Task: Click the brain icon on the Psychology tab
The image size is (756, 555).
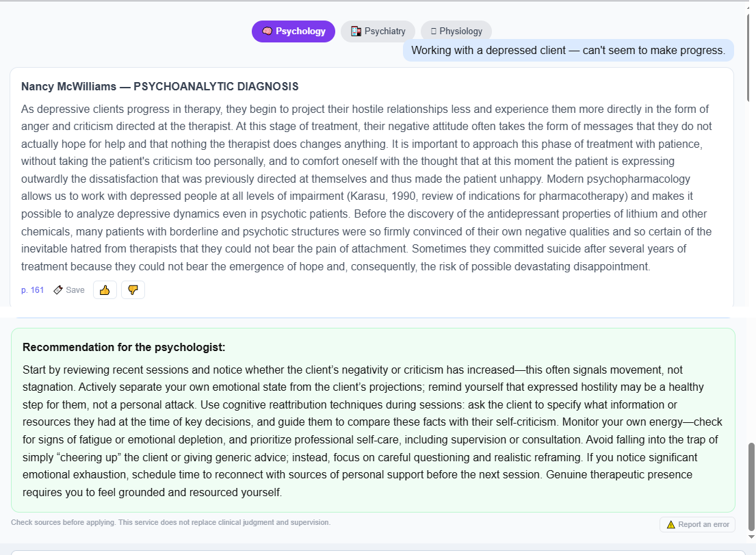Action: 267,31
